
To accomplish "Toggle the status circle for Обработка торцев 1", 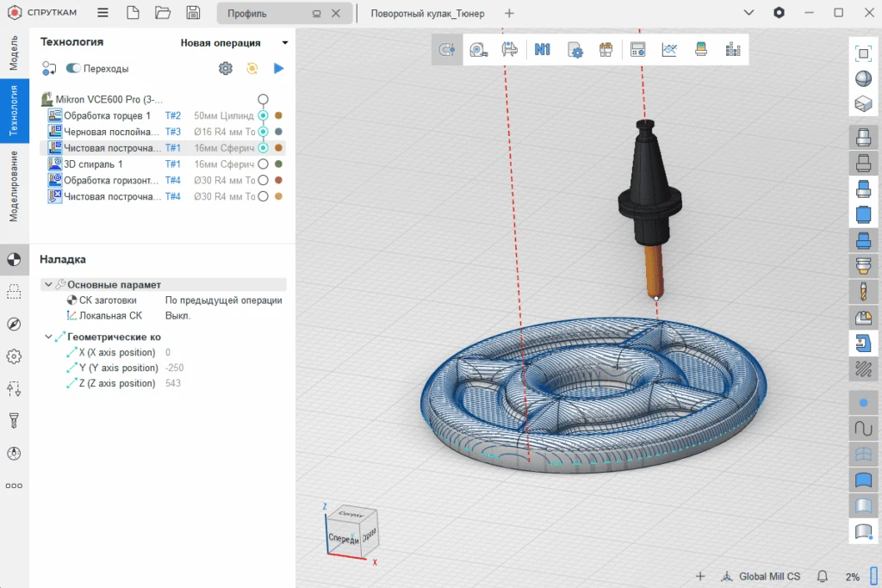I will tap(264, 115).
